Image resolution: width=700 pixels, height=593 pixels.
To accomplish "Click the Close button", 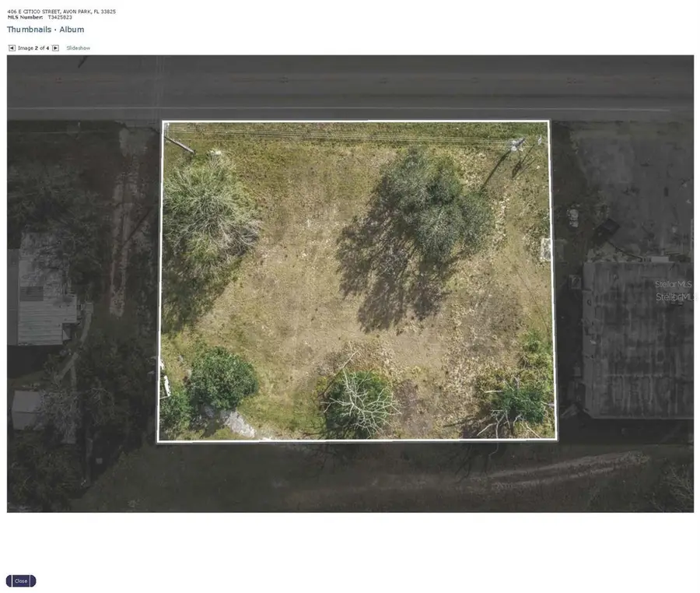I will point(19,581).
